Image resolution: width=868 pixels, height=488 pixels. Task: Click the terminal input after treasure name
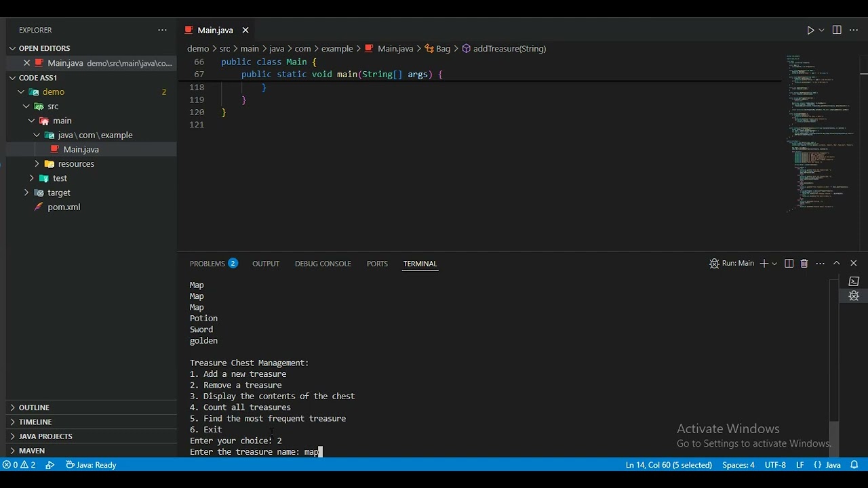[321, 451]
